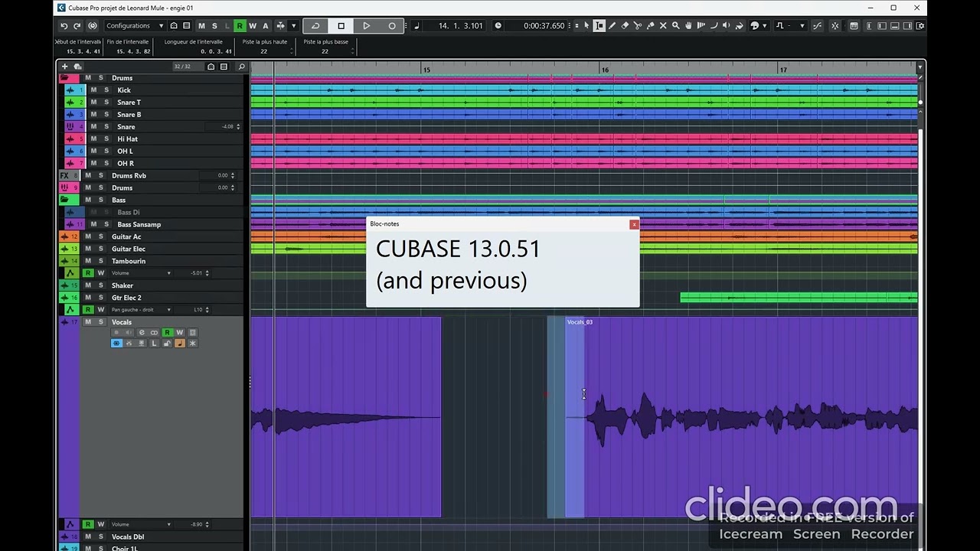Click the timecode display 0:00:37.650
The width and height of the screenshot is (980, 551).
tap(544, 25)
